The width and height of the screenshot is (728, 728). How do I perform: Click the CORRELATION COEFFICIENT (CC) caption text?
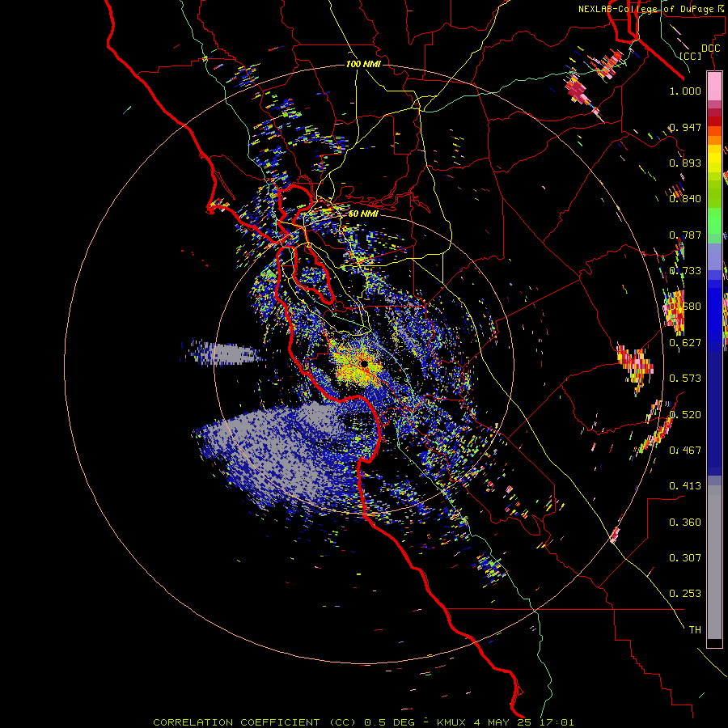(x=255, y=722)
